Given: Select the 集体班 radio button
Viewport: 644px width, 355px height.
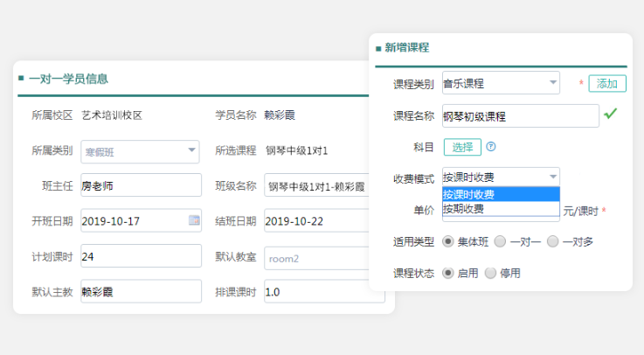Looking at the screenshot, I should tap(448, 240).
